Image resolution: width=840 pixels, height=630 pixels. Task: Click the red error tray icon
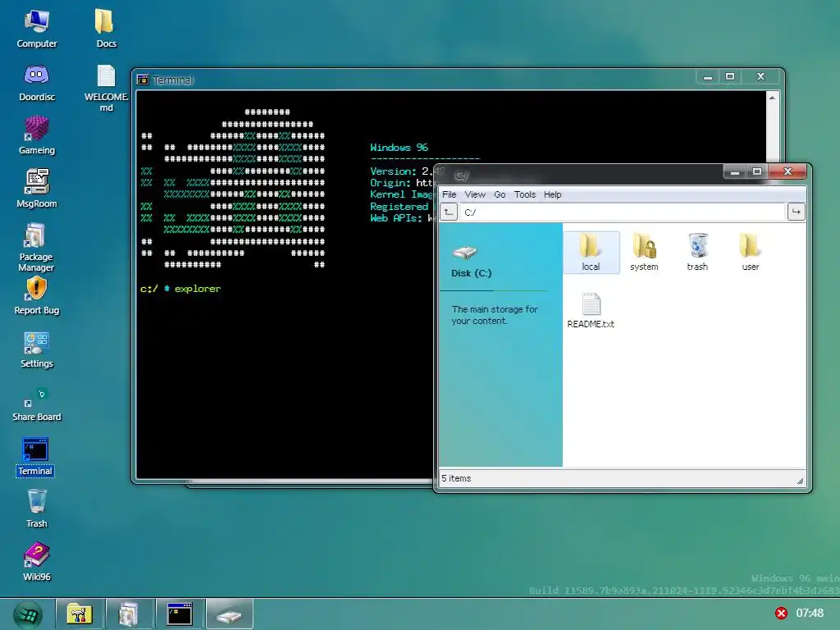pos(781,613)
